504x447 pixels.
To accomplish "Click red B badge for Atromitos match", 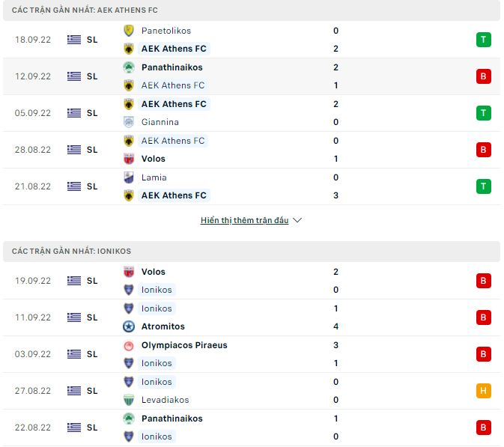I will pos(483,317).
